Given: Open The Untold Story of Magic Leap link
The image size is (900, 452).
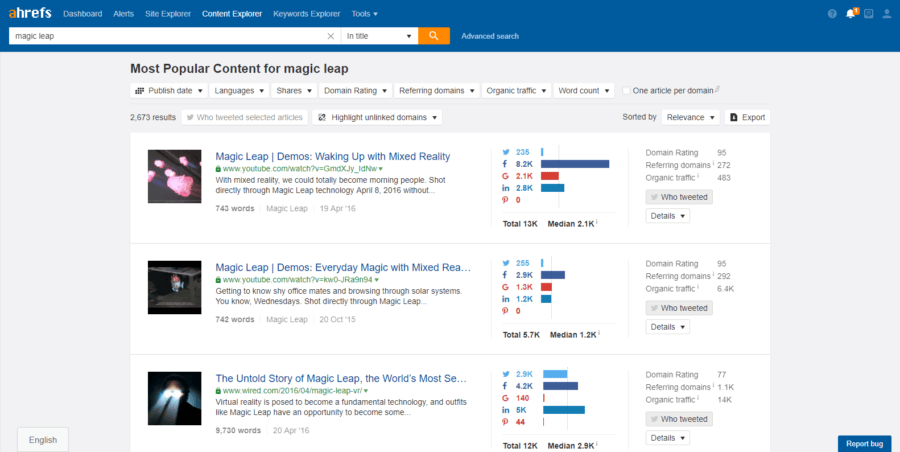Looking at the screenshot, I should pos(342,378).
